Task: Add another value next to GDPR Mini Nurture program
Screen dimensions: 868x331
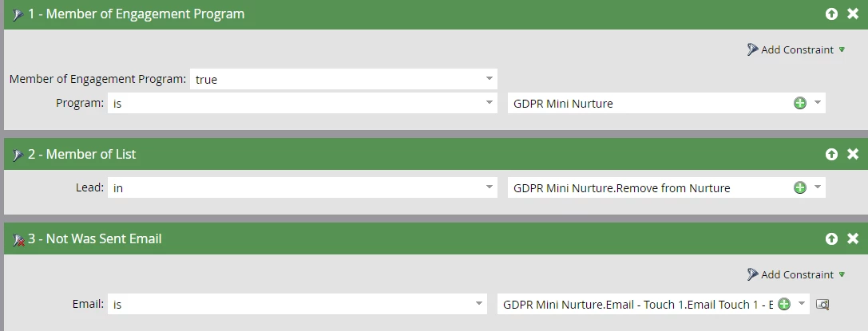Action: tap(800, 103)
